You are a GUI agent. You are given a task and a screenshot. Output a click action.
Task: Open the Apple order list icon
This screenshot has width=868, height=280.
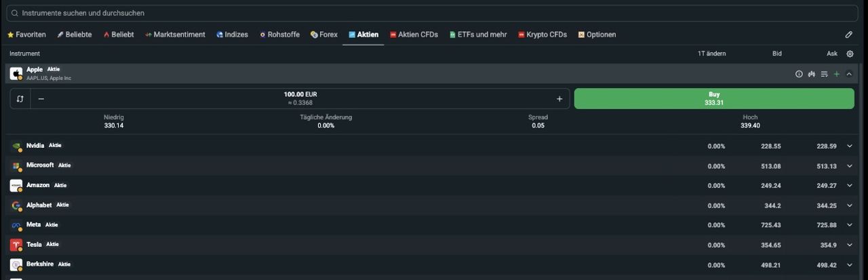click(x=824, y=74)
